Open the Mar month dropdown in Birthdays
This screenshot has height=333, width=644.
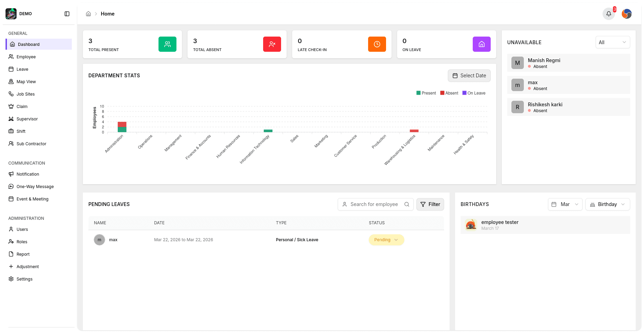[565, 204]
